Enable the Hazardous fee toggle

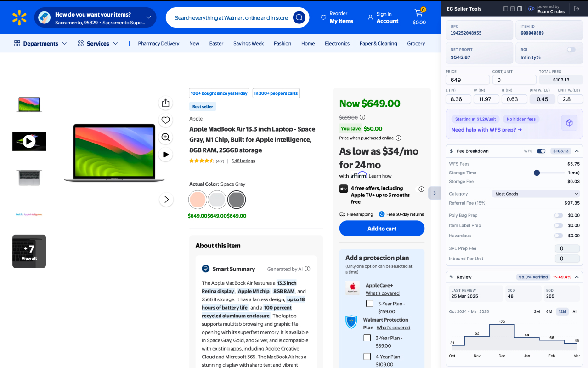558,235
